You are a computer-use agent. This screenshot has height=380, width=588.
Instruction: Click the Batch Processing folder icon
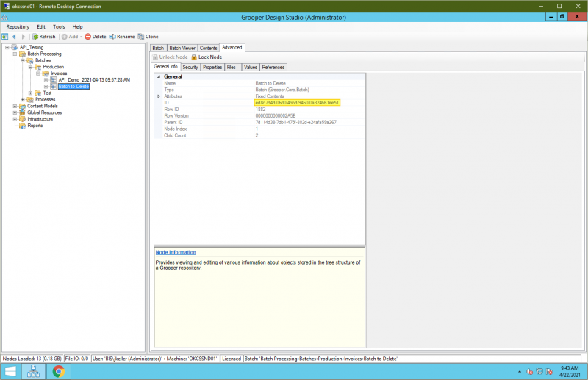(23, 54)
